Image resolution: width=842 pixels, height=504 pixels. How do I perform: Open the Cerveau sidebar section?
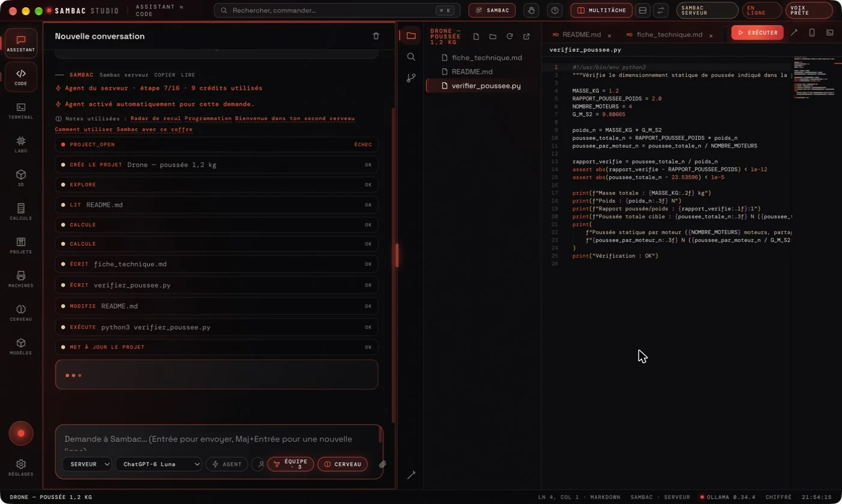coord(21,312)
